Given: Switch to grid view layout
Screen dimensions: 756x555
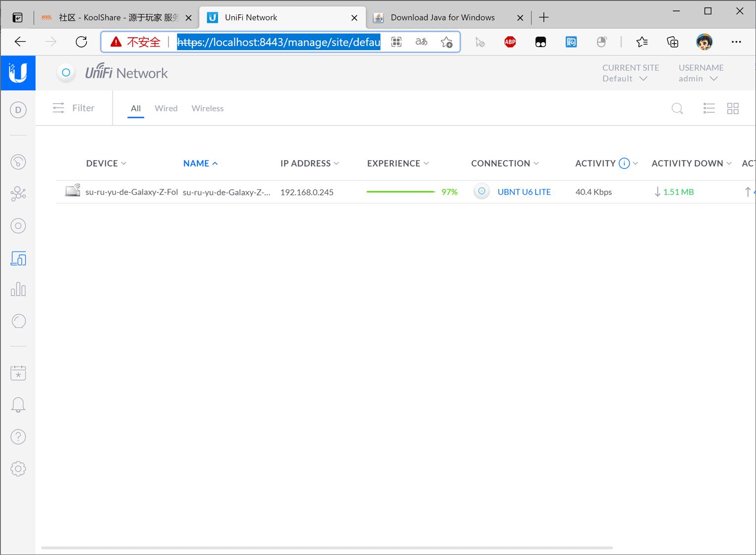Looking at the screenshot, I should [x=733, y=109].
